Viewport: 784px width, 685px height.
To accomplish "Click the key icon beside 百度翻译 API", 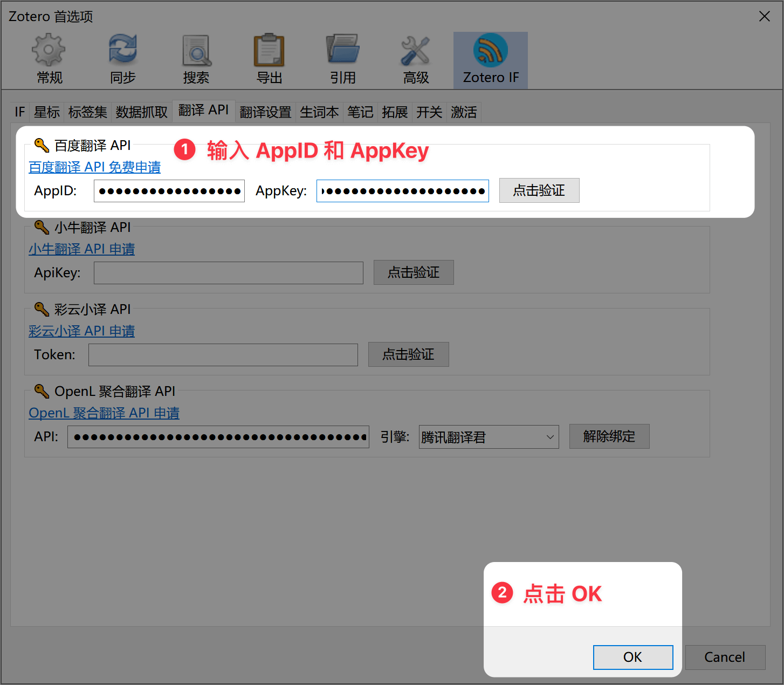I will click(x=42, y=145).
